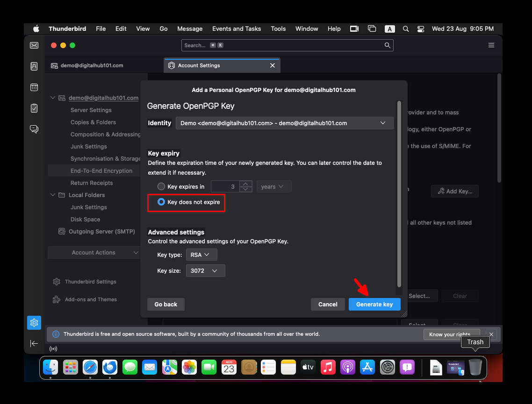Open Music from the Dock
This screenshot has height=404, width=532.
(x=328, y=367)
